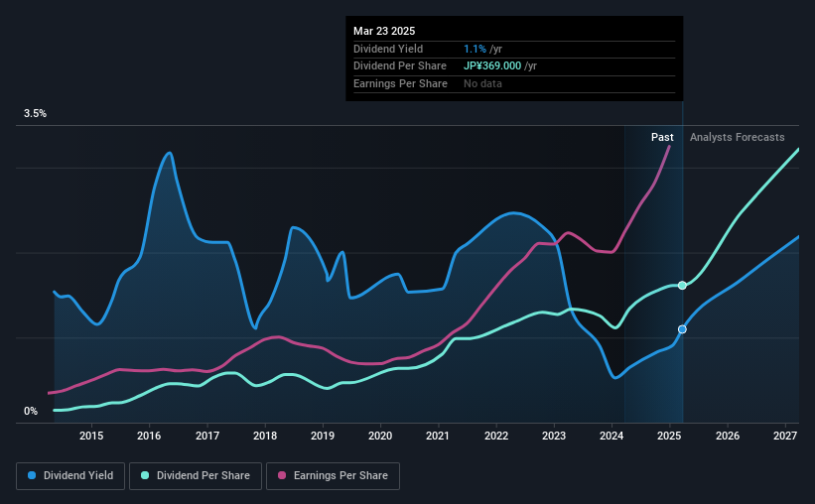This screenshot has width=815, height=504.
Task: Click the 3.5% y-axis label
Action: click(35, 114)
